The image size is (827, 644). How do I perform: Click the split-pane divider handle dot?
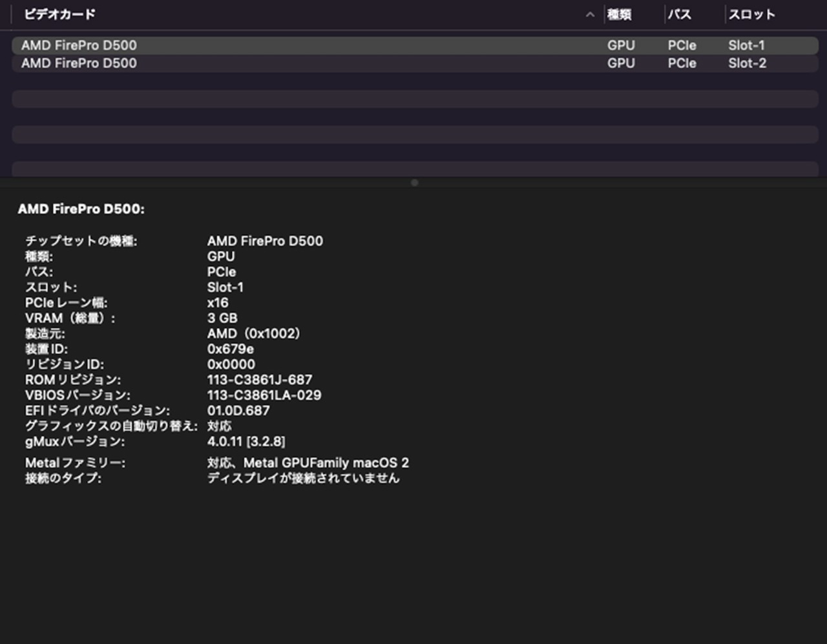tap(415, 183)
